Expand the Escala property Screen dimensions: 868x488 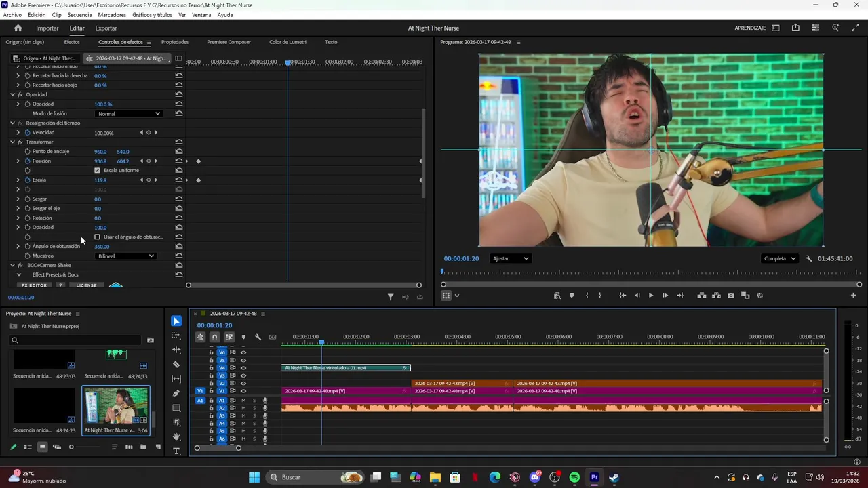pyautogui.click(x=18, y=180)
